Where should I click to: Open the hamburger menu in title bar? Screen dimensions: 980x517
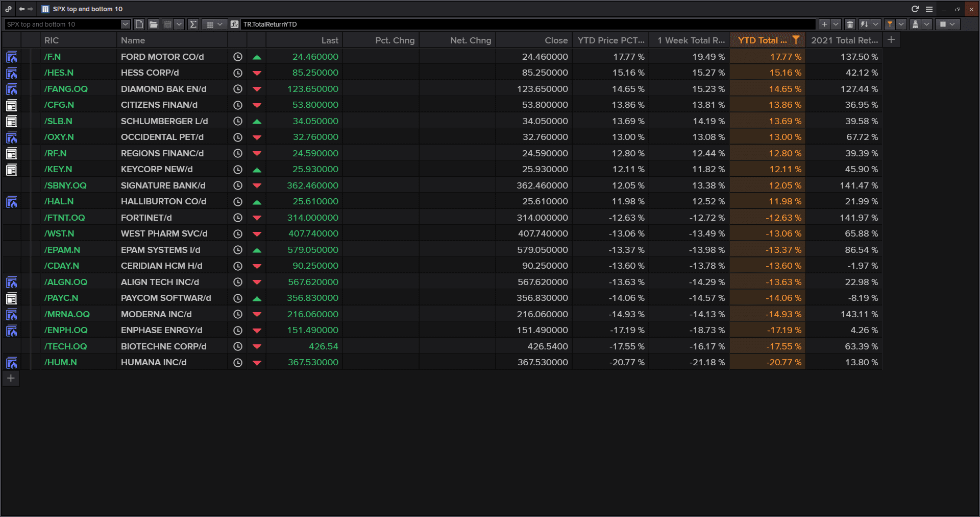(929, 9)
